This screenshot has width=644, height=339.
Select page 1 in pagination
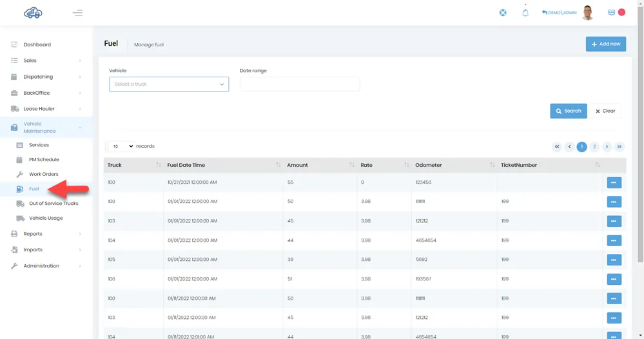(x=581, y=146)
